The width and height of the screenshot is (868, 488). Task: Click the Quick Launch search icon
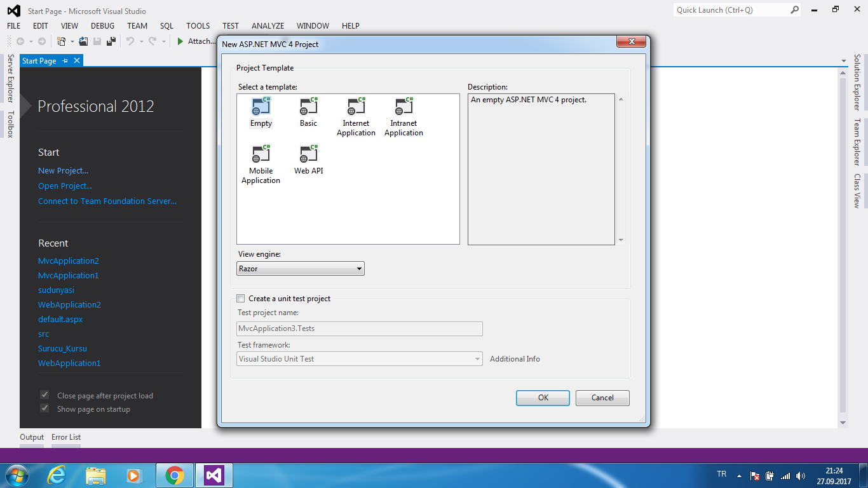[794, 10]
